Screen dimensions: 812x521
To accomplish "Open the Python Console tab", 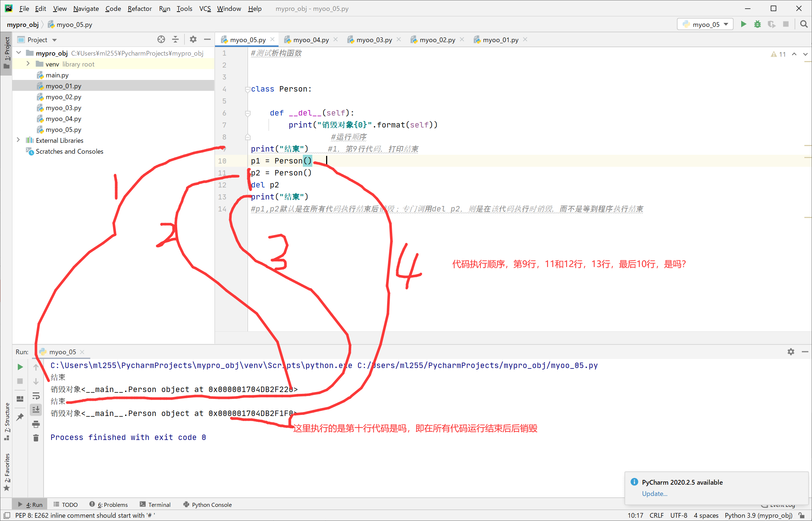I will tap(208, 505).
